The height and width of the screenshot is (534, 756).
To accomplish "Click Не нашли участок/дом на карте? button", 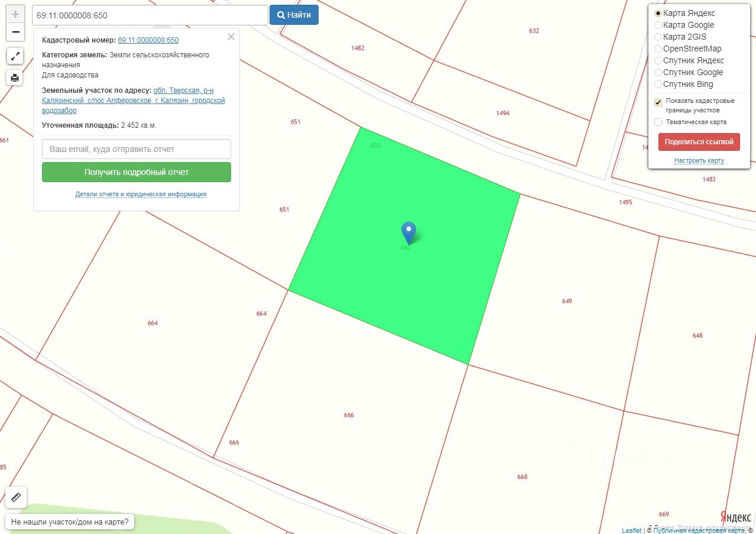I will [x=70, y=522].
